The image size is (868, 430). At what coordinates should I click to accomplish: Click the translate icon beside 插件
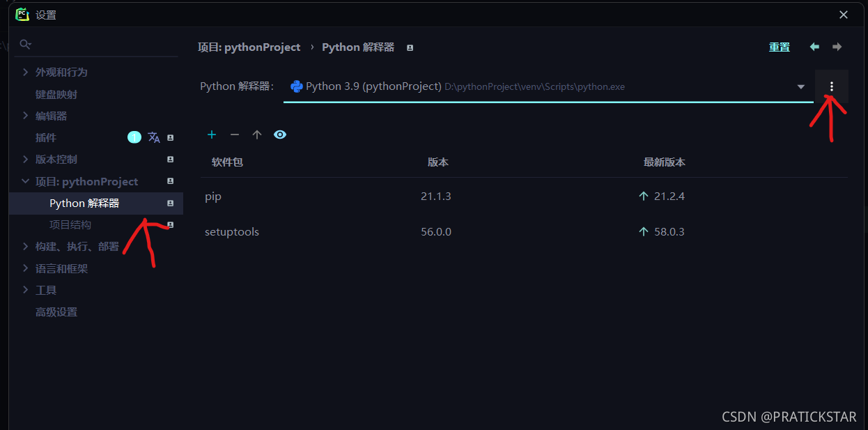pyautogui.click(x=154, y=137)
